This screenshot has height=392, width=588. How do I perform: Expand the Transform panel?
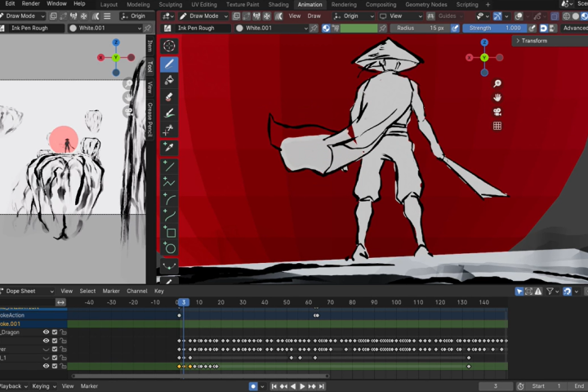click(532, 41)
